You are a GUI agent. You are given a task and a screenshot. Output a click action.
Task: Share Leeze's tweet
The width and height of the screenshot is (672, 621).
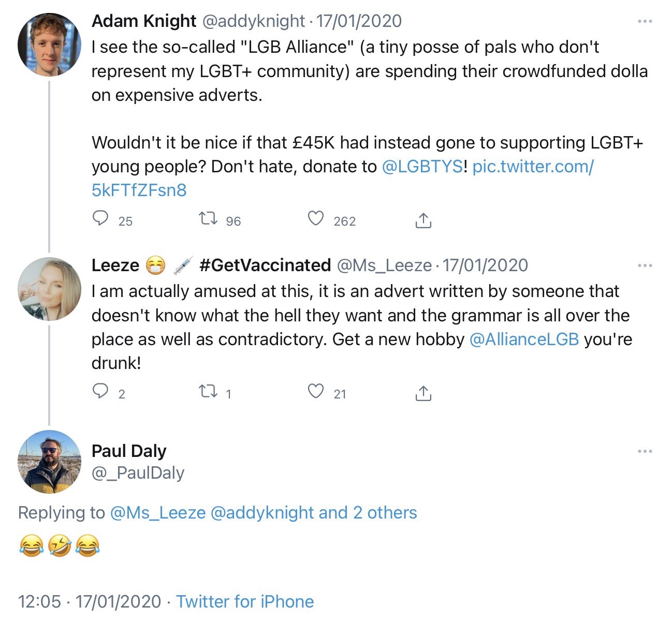point(423,393)
